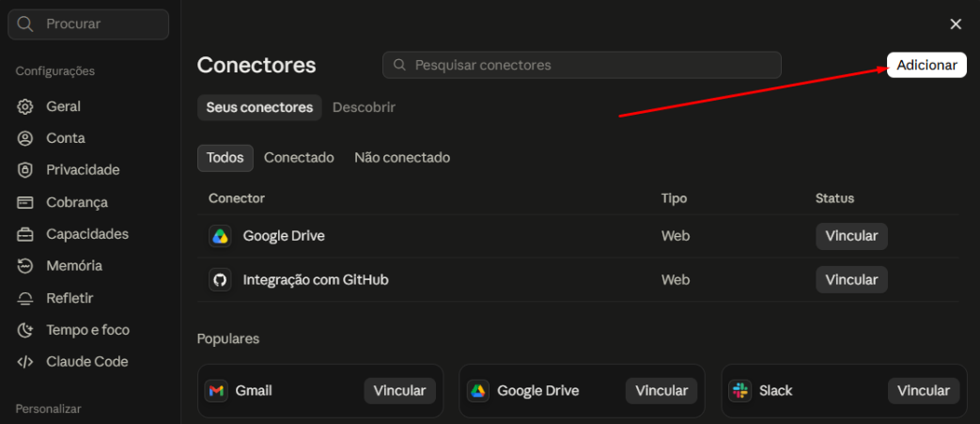
Task: Click the GitHub icon in connector table
Action: pos(220,279)
